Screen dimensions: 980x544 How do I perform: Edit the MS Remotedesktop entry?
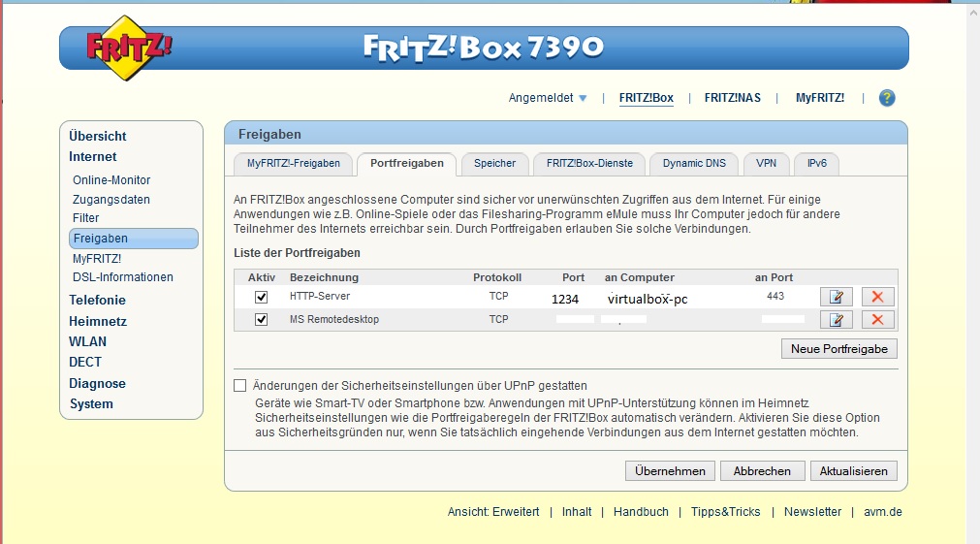837,320
